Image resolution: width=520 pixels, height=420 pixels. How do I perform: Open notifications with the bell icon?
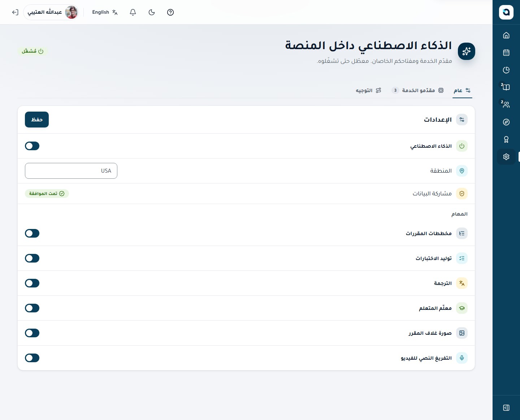click(x=133, y=12)
